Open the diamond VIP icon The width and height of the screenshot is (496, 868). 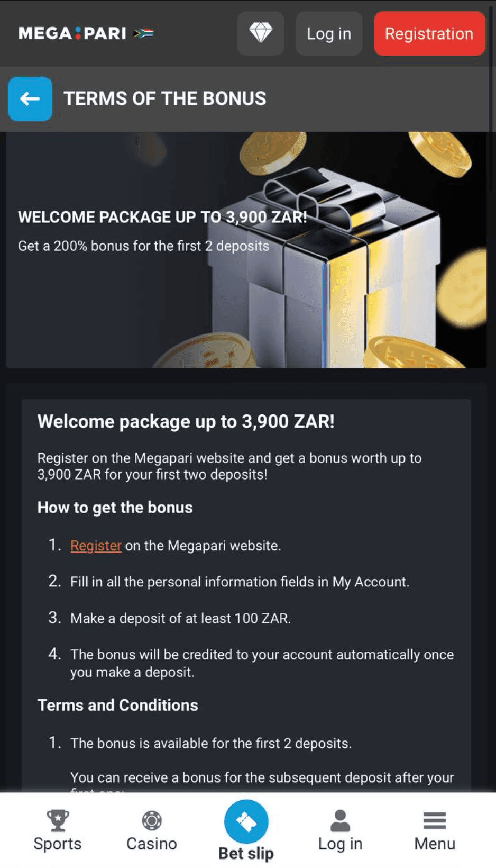[x=261, y=33]
